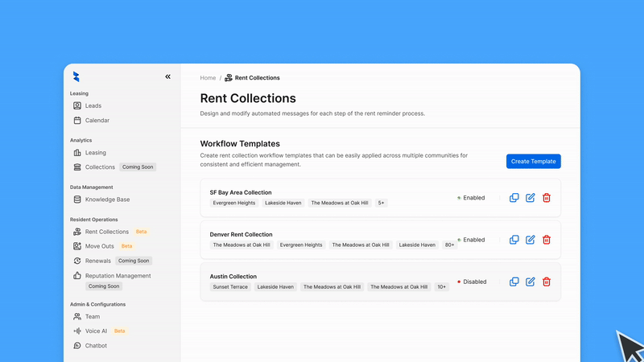
Task: Delete the Austin Collection template
Action: click(547, 282)
